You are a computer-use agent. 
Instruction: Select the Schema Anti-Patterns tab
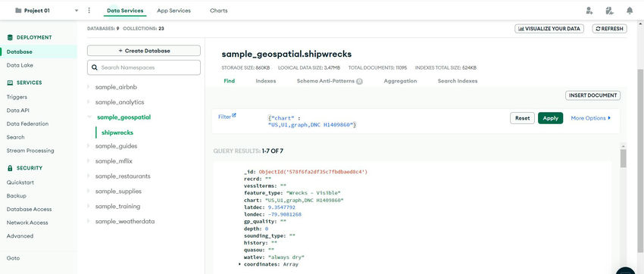click(330, 81)
